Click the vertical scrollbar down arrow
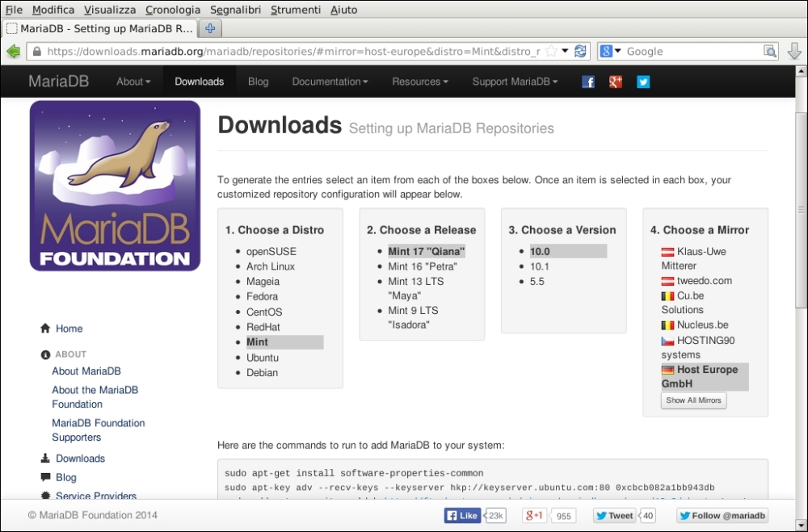This screenshot has width=808, height=532. tap(802, 526)
